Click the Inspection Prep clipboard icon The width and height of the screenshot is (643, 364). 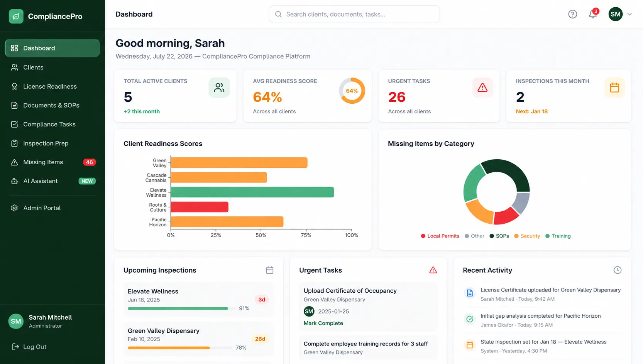click(x=14, y=143)
